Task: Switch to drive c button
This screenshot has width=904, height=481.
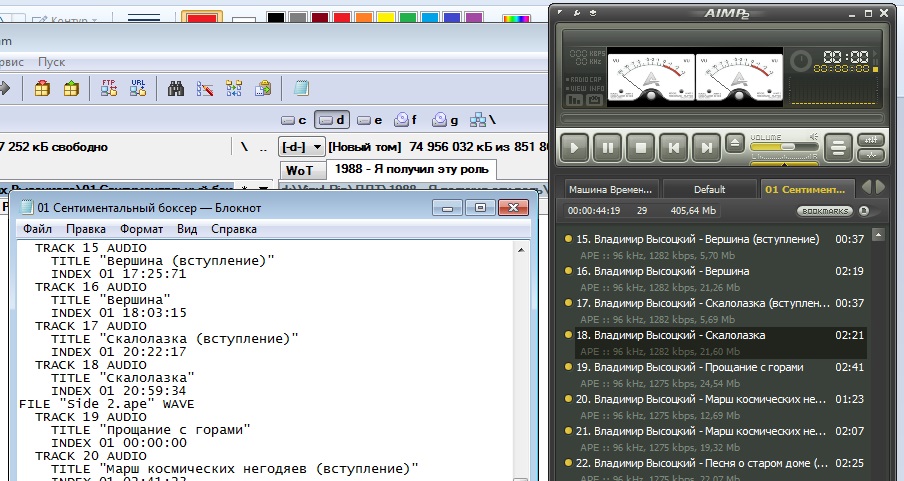Action: coord(293,120)
